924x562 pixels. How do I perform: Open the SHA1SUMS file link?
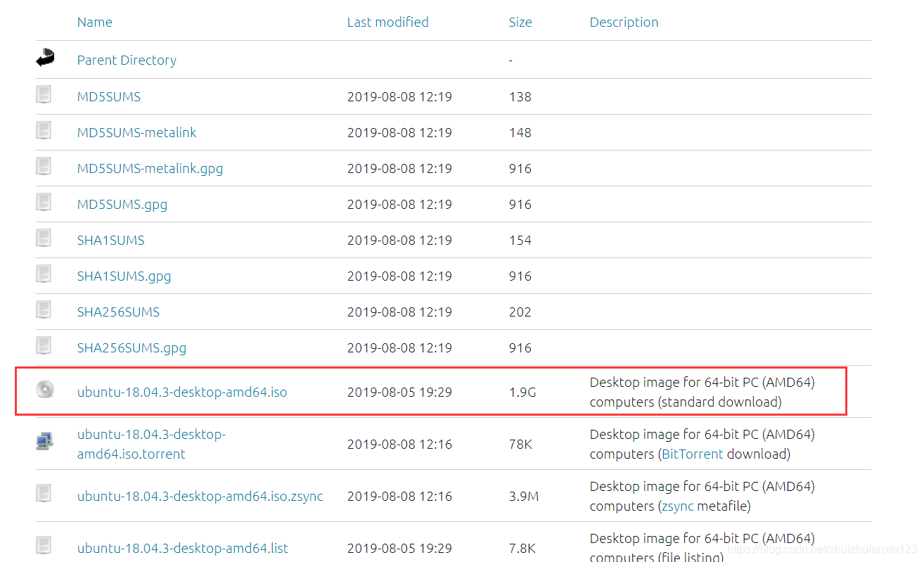[x=111, y=241]
